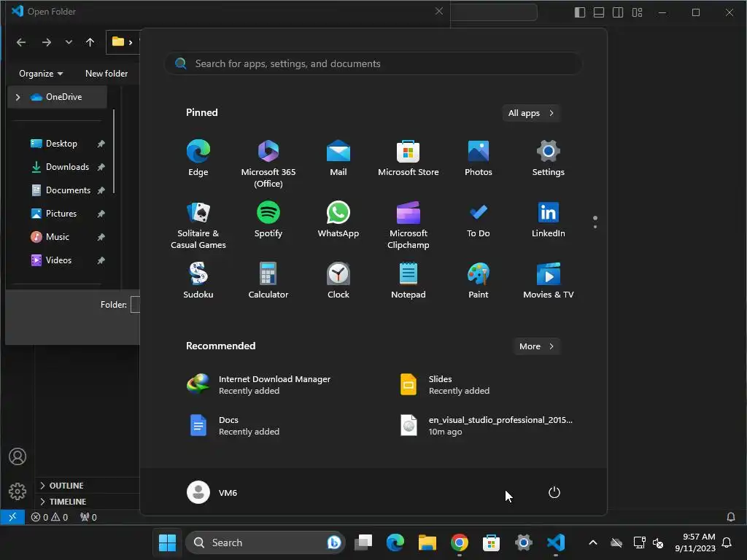The image size is (747, 560).
Task: Launch Sudoku game
Action: coord(198,281)
